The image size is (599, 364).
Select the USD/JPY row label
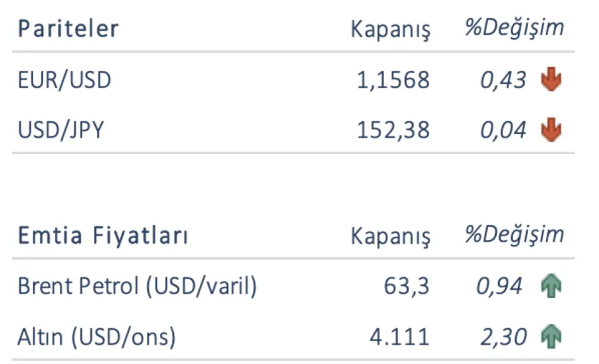pos(61,130)
